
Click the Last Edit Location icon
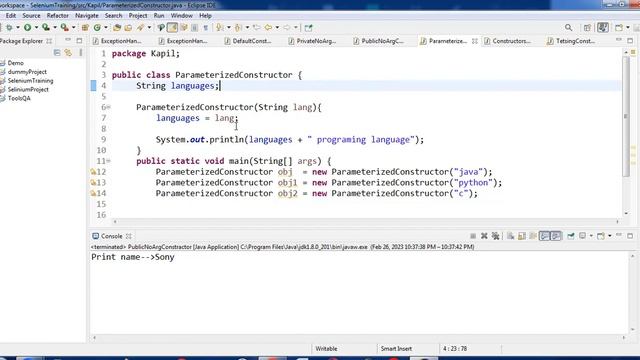[256, 27]
